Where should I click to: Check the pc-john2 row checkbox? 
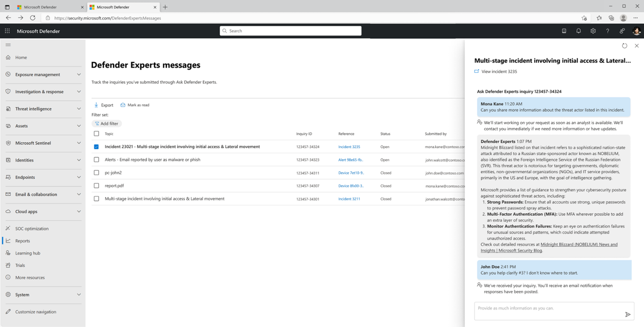pos(96,173)
